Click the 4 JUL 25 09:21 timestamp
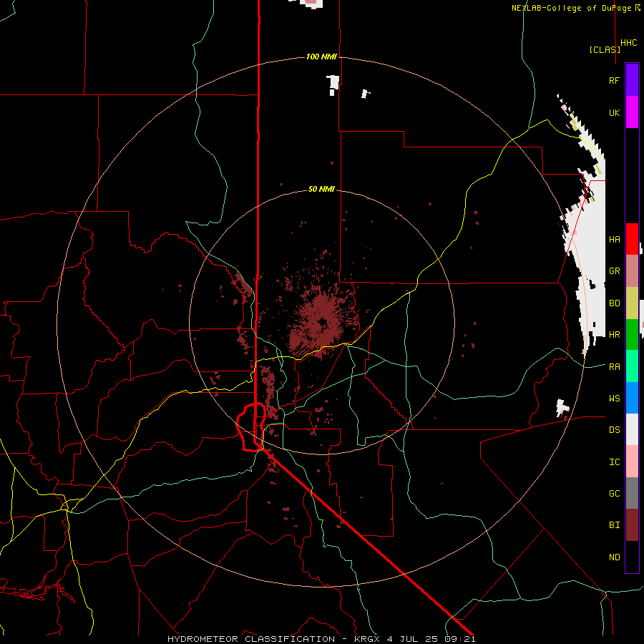Screen dimensions: 644x644 click(431, 639)
